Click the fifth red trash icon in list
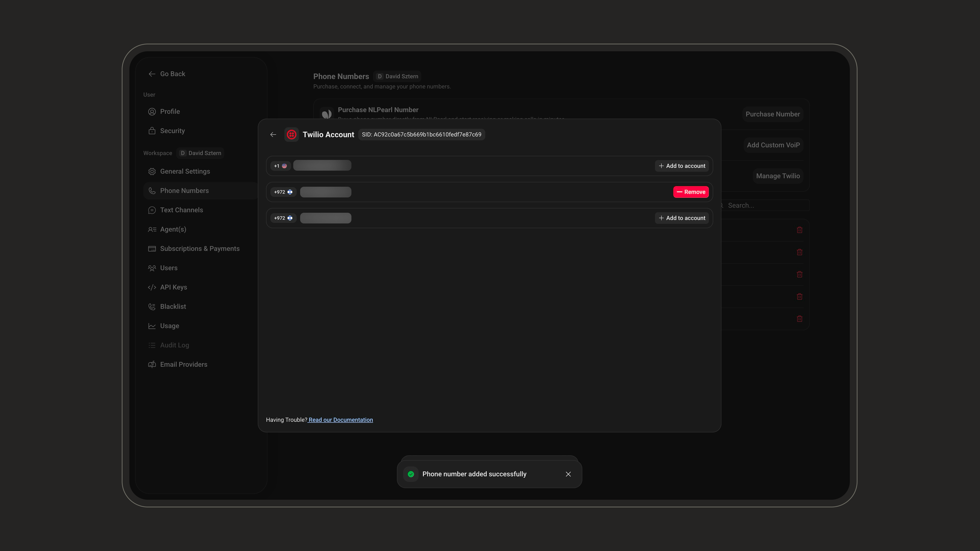The width and height of the screenshot is (980, 551). [x=800, y=319]
